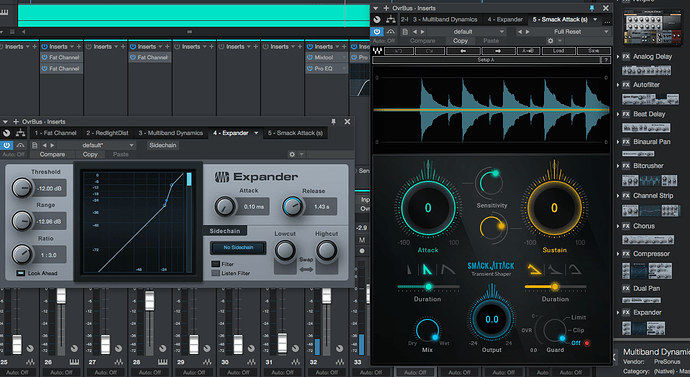Open Expander tab dropdown arrow
The image size is (690, 377).
point(256,133)
